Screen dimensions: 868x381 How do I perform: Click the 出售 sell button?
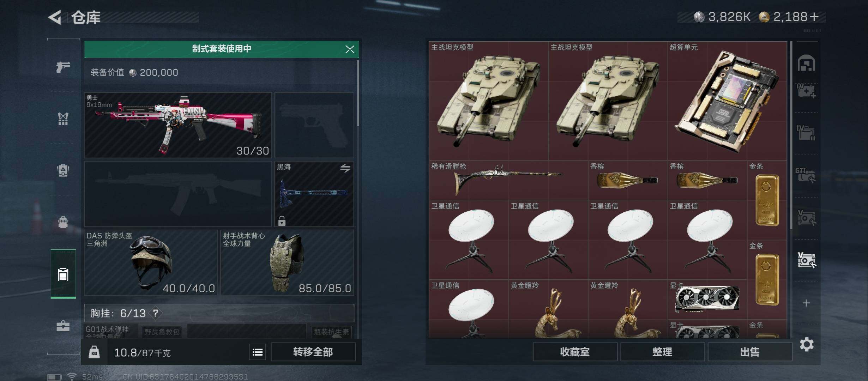tap(750, 352)
